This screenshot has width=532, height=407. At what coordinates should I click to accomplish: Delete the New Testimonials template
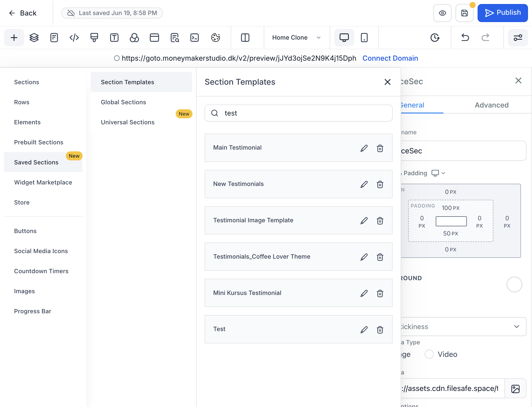380,184
